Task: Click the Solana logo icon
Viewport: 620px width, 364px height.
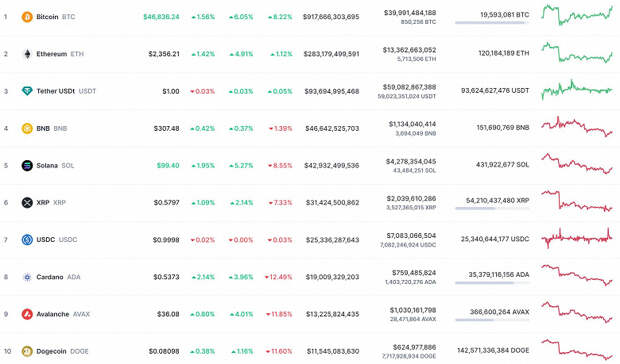Action: (x=27, y=165)
